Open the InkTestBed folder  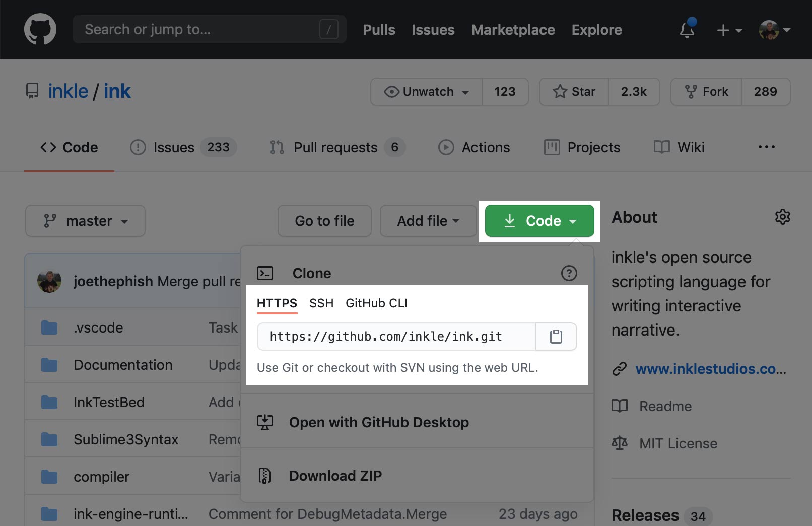click(x=109, y=402)
